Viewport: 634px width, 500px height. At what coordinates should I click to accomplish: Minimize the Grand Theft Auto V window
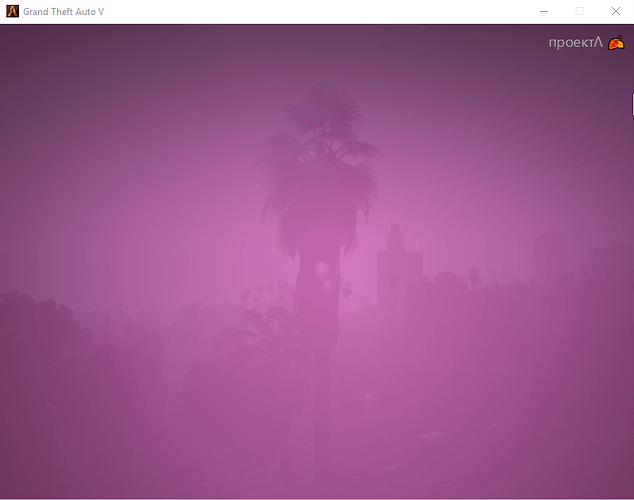(544, 11)
